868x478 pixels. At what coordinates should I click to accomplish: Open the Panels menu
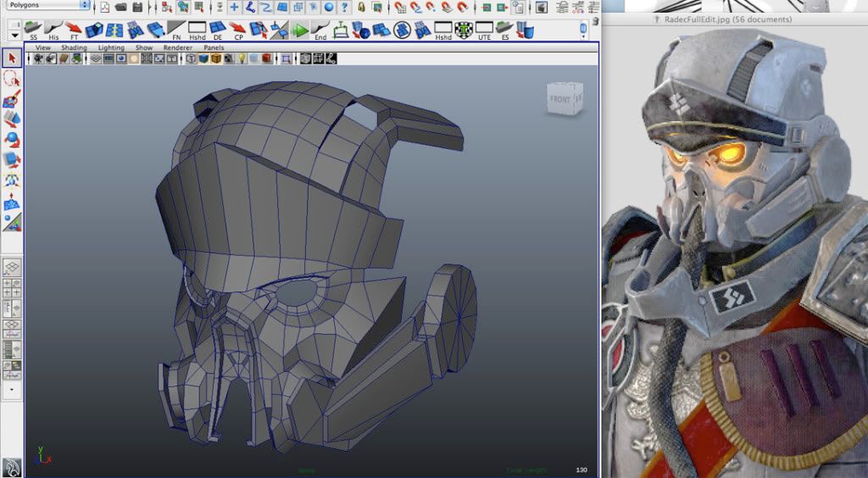pos(214,47)
